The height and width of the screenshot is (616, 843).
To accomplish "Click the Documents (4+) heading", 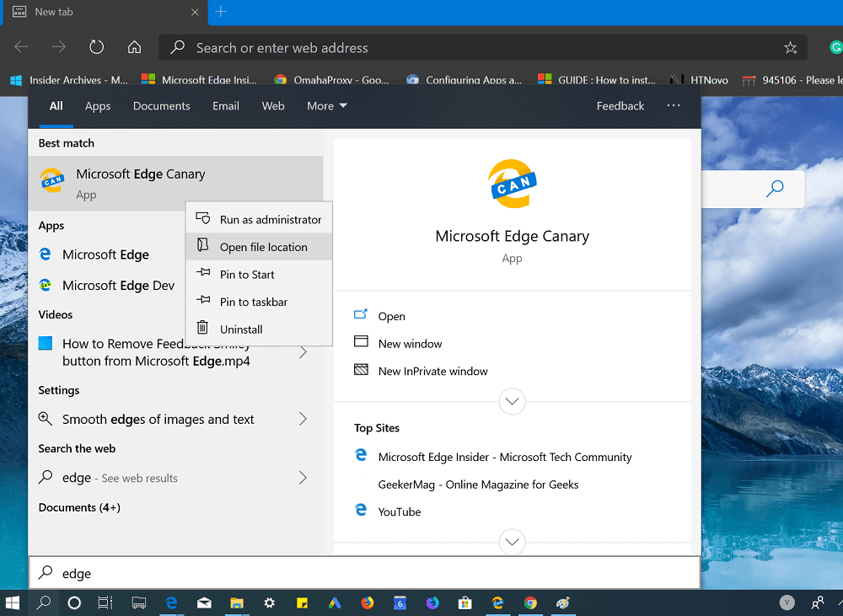I will (79, 507).
